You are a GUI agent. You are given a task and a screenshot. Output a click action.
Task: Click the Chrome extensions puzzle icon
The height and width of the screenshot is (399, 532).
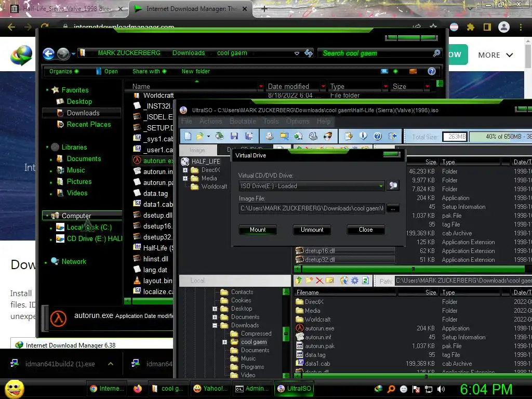(470, 27)
